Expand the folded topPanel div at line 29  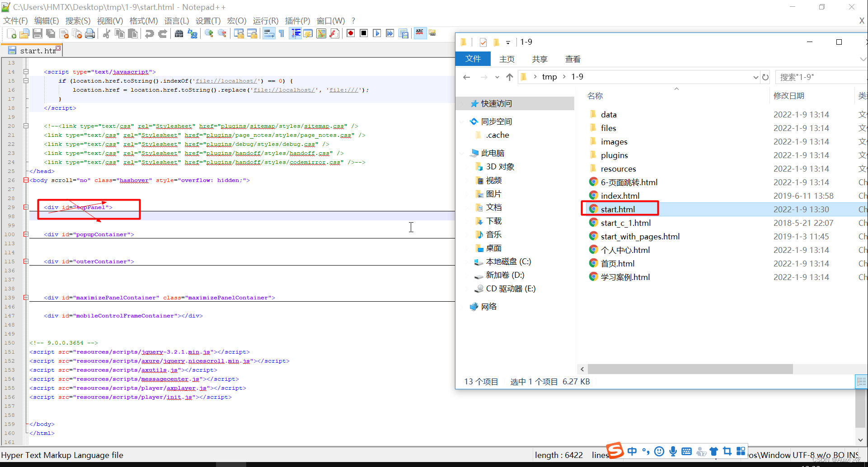coord(26,207)
